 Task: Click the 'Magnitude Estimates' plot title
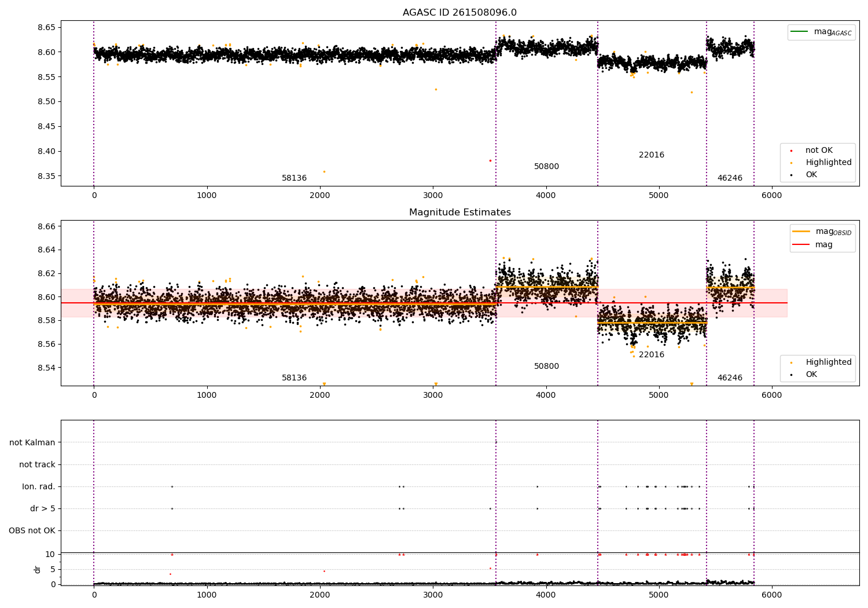pyautogui.click(x=459, y=213)
